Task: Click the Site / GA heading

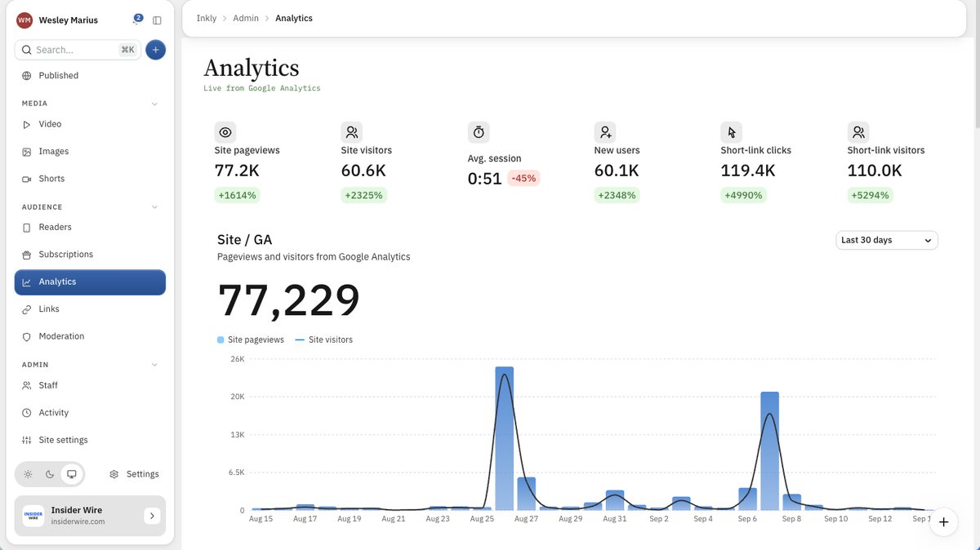Action: [x=244, y=240]
